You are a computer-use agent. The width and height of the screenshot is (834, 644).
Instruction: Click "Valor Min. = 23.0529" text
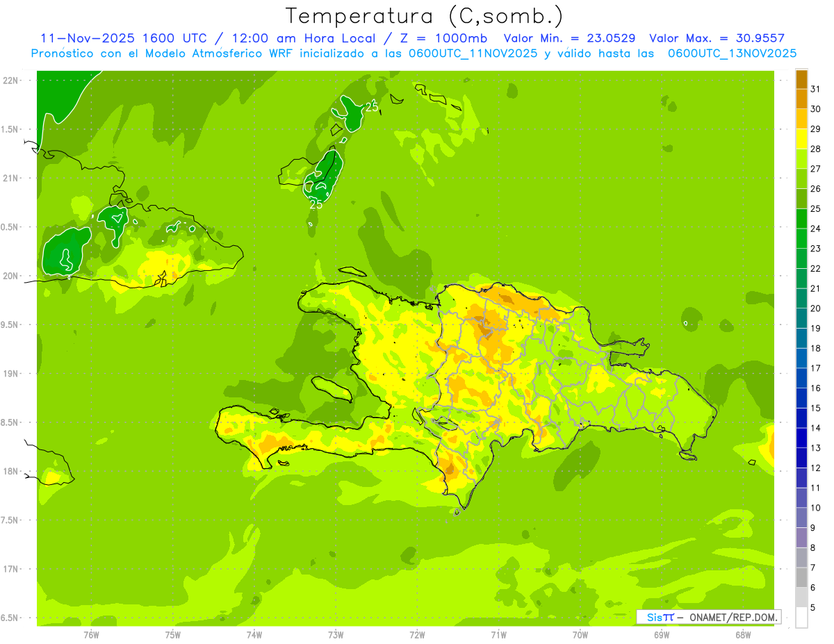pos(569,38)
